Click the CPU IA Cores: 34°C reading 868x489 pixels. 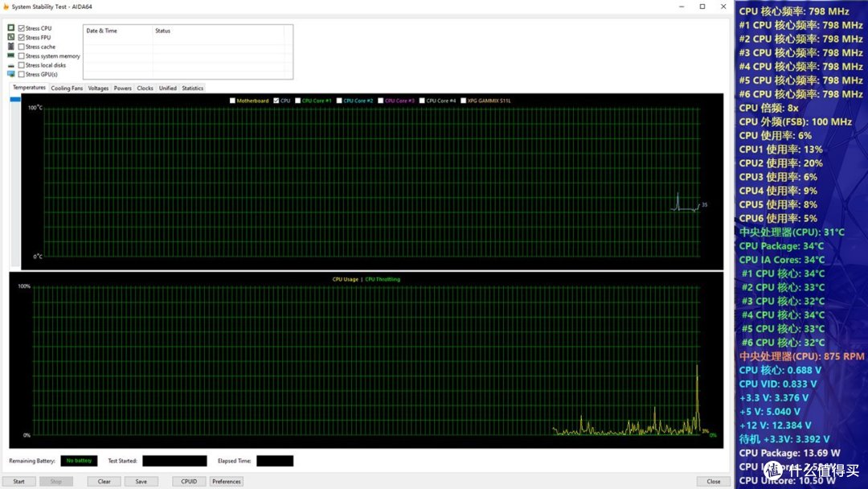pyautogui.click(x=782, y=260)
